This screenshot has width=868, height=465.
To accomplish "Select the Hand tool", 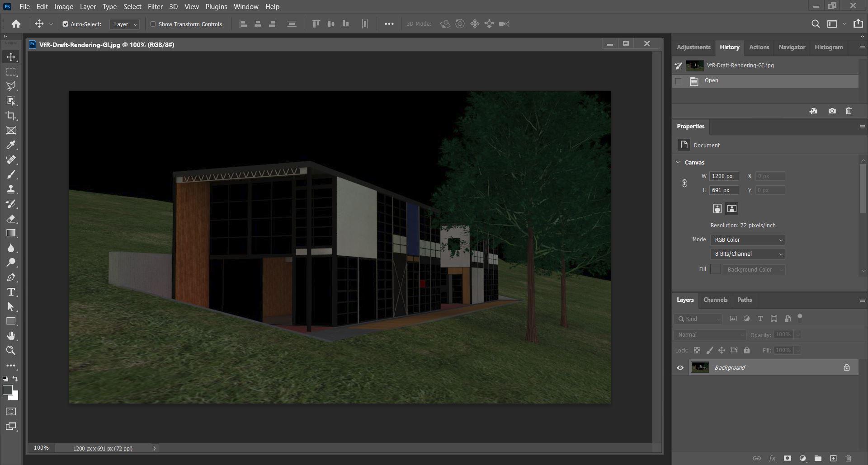I will click(11, 336).
